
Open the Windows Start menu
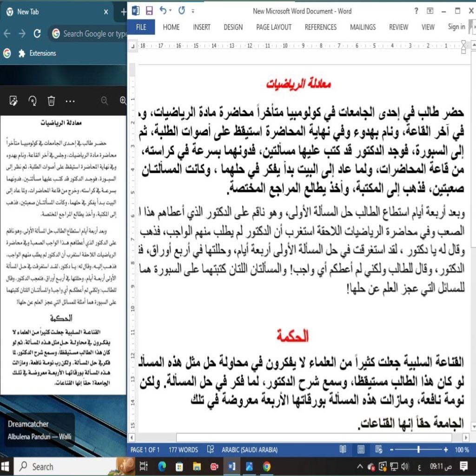pos(5,467)
